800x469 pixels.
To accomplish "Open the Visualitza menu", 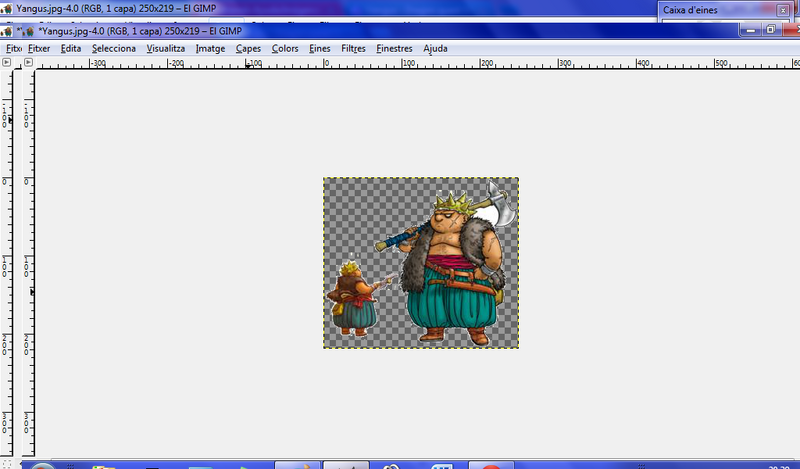I will coord(165,48).
